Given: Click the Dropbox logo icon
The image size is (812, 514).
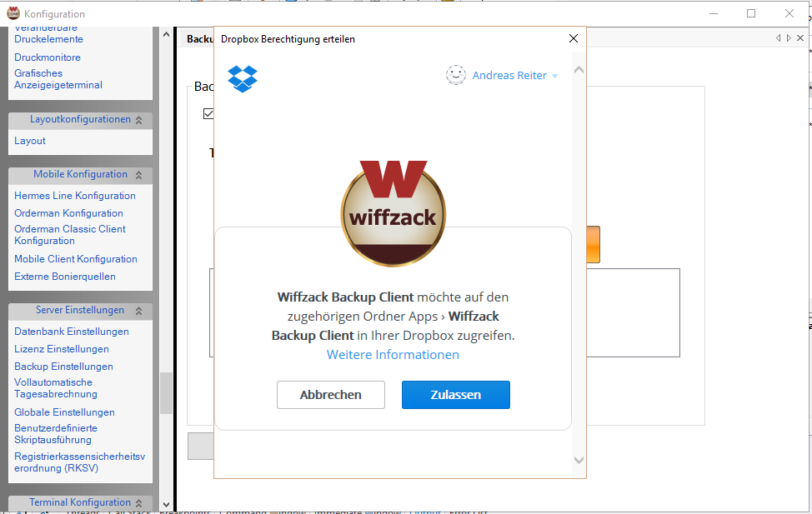Looking at the screenshot, I should [243, 78].
